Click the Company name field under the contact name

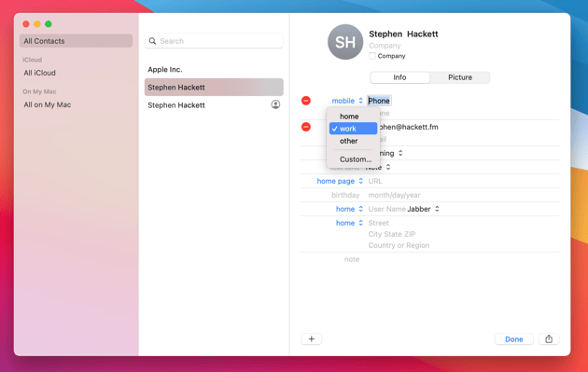tap(385, 46)
